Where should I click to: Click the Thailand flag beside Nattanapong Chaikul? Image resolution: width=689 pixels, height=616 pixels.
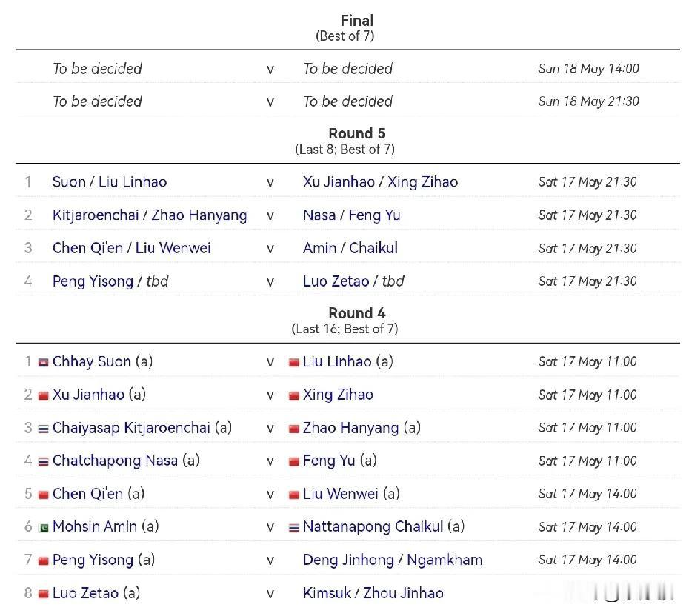[x=293, y=527]
